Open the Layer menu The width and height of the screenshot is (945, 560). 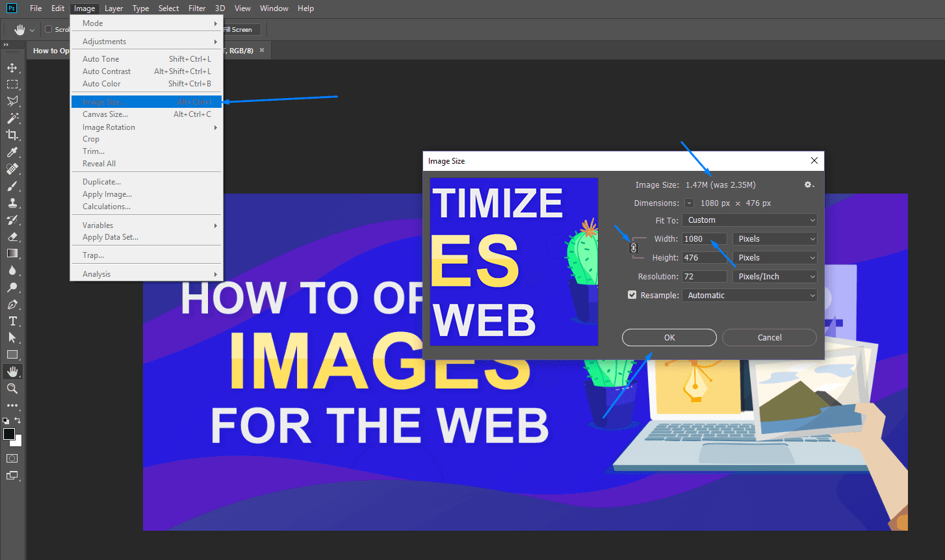[x=114, y=8]
